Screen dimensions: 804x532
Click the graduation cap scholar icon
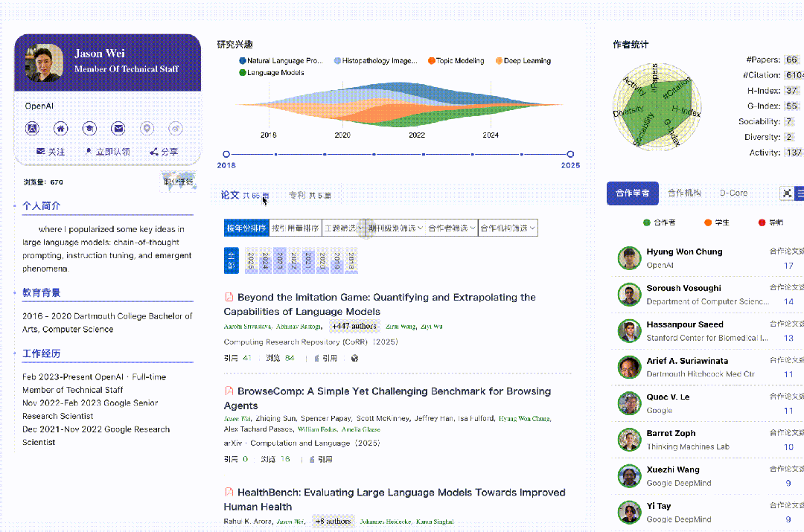tap(89, 129)
